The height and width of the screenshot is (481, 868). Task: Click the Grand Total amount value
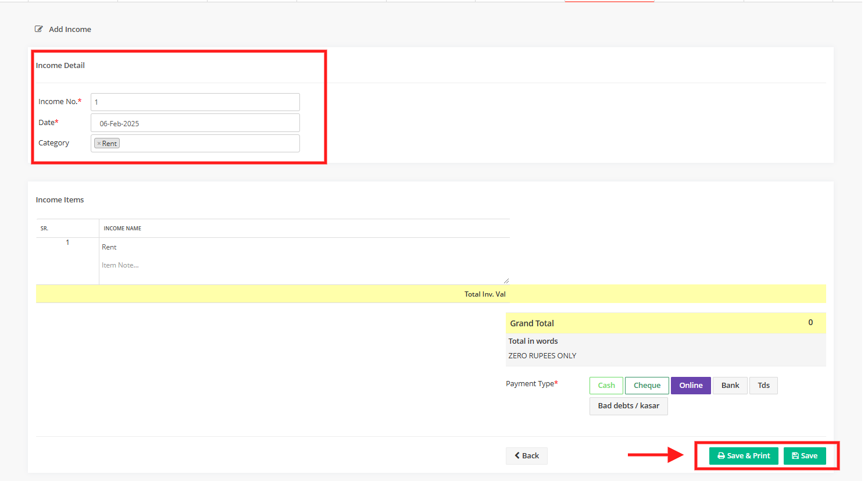pyautogui.click(x=810, y=323)
